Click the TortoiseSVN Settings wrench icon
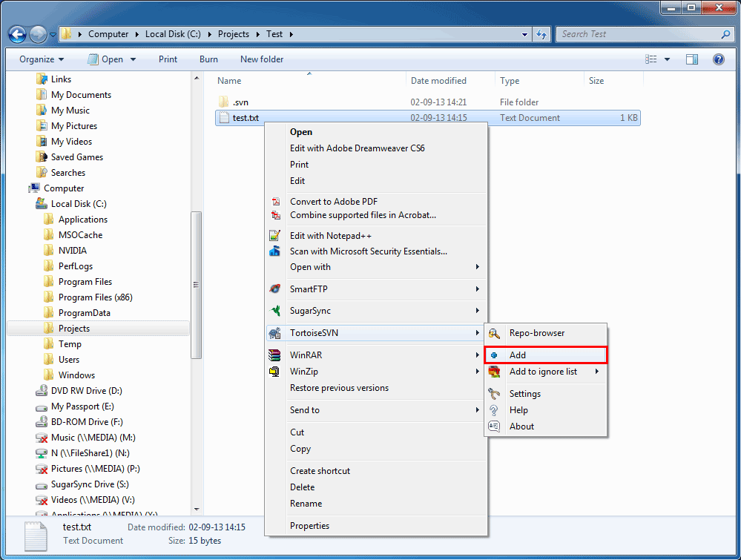 pyautogui.click(x=494, y=394)
